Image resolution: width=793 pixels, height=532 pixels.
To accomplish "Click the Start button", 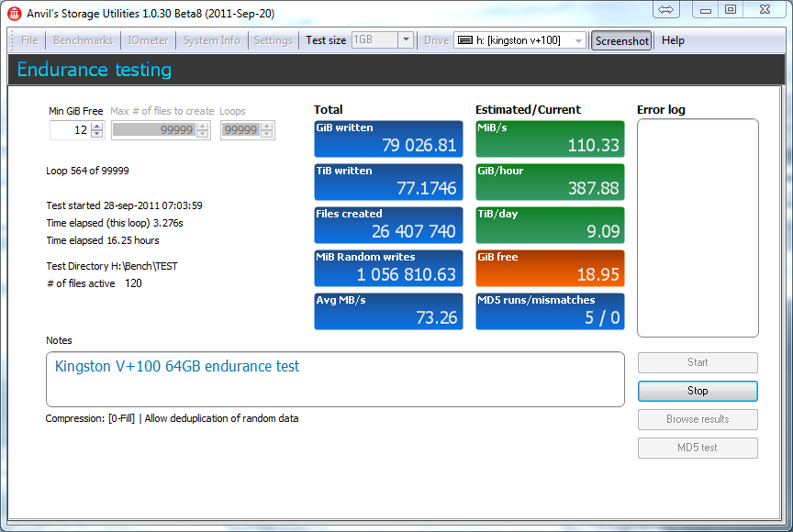I will coord(698,362).
